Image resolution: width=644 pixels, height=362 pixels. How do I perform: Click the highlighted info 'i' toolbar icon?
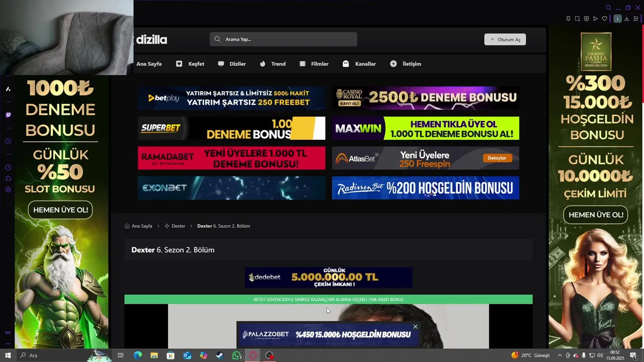click(x=617, y=19)
